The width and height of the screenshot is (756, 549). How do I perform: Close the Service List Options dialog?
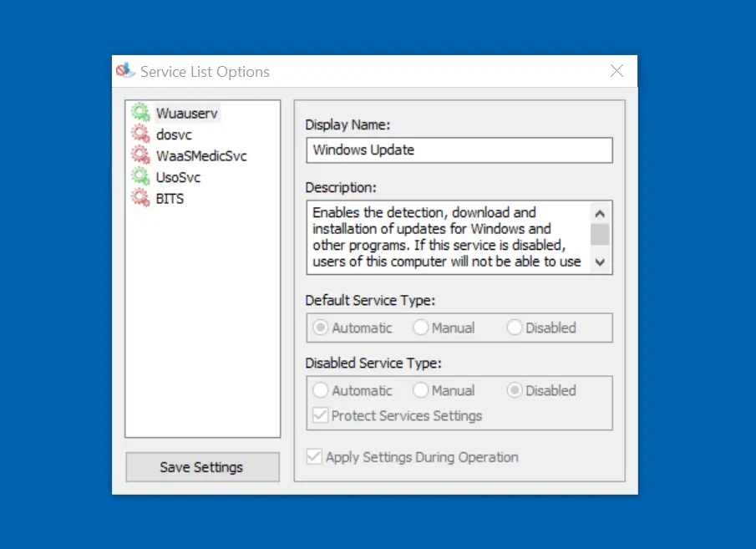coord(616,71)
